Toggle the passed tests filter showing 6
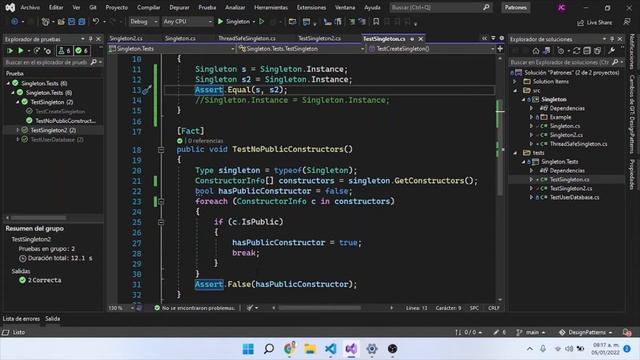Viewport: 640px width, 360px height. [82, 51]
